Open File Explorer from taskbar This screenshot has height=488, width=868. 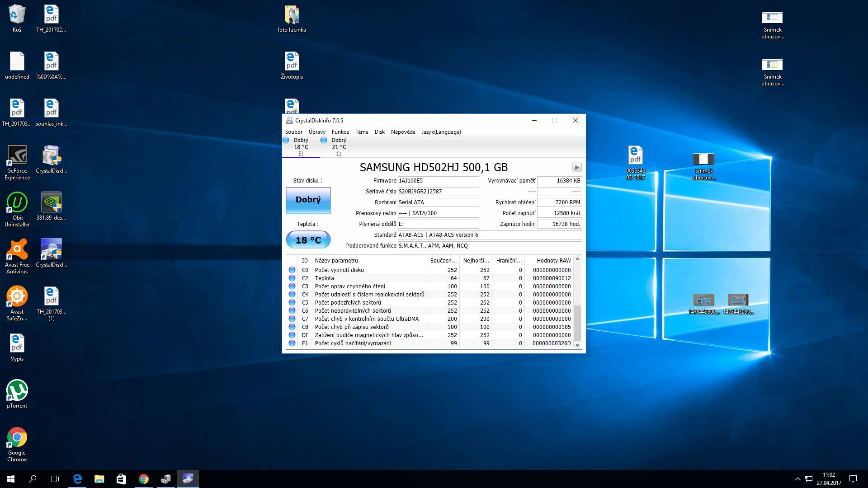point(99,479)
